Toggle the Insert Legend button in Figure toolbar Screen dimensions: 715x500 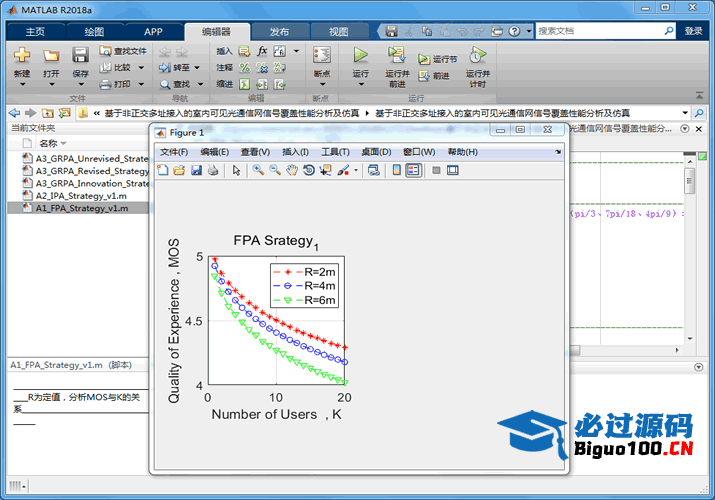413,171
